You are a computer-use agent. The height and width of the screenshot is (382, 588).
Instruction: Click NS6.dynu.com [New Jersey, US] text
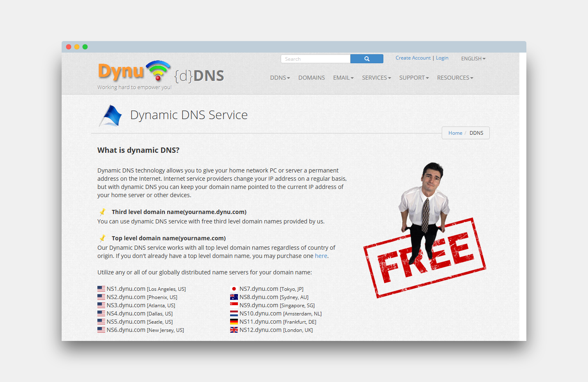145,330
